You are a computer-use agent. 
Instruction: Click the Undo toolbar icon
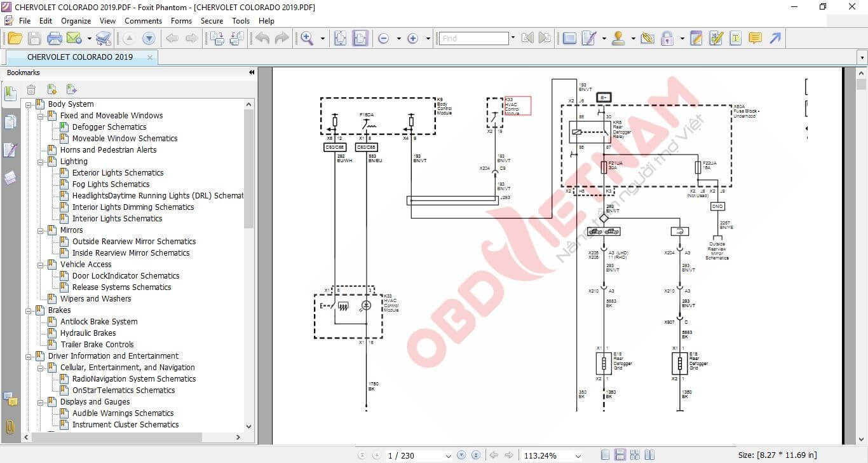pyautogui.click(x=262, y=38)
